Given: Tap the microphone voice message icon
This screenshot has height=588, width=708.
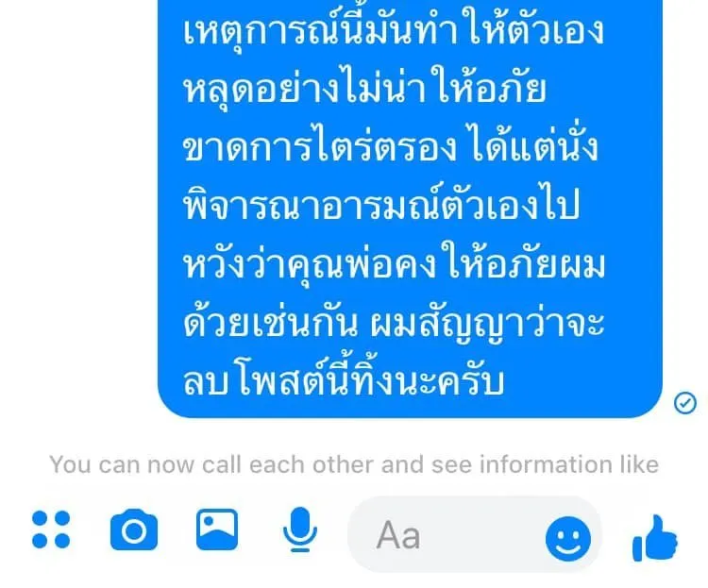Looking at the screenshot, I should [300, 529].
